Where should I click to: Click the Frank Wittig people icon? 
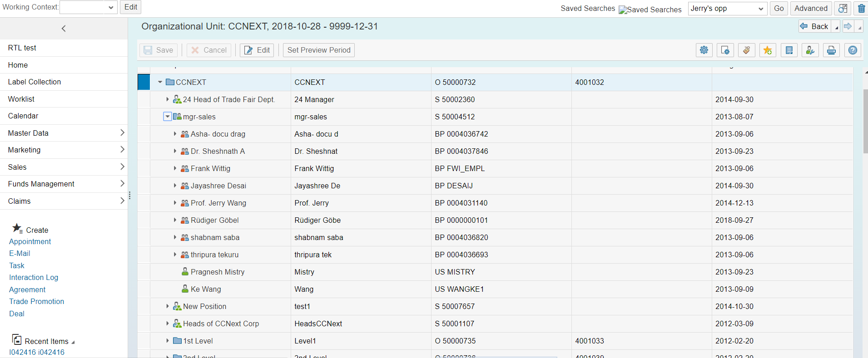[x=185, y=168]
